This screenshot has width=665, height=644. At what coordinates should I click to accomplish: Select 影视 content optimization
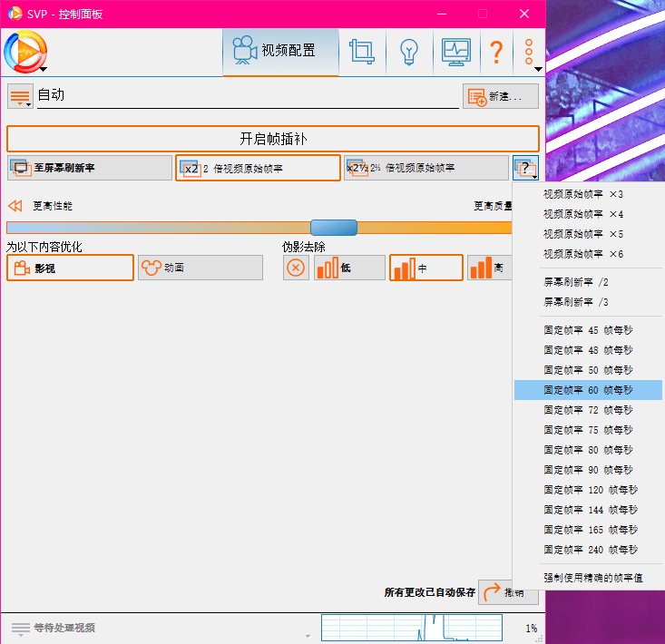tap(70, 268)
